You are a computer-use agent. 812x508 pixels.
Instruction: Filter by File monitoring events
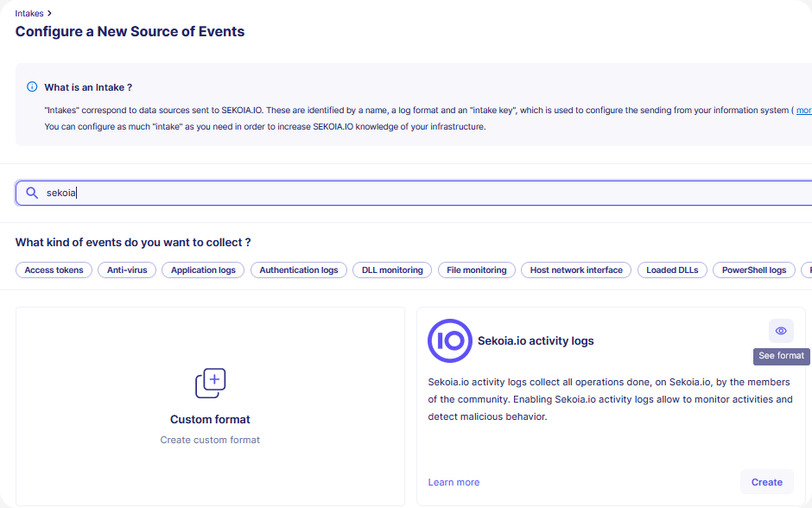[x=477, y=270]
